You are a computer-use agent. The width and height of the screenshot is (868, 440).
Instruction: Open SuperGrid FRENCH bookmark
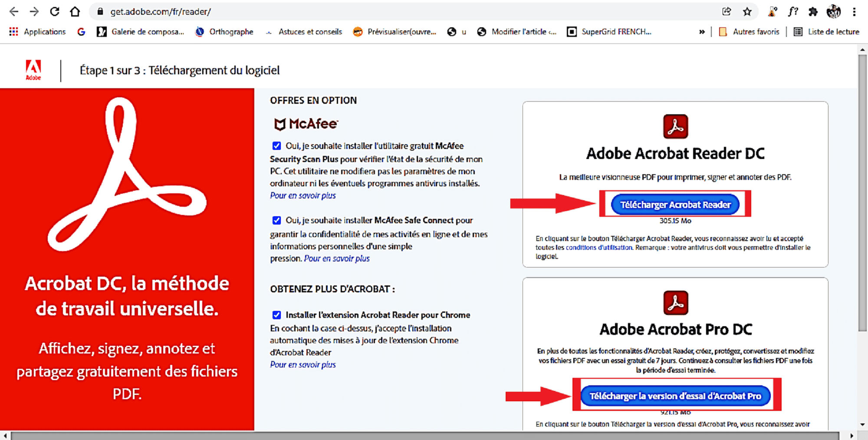(x=609, y=32)
